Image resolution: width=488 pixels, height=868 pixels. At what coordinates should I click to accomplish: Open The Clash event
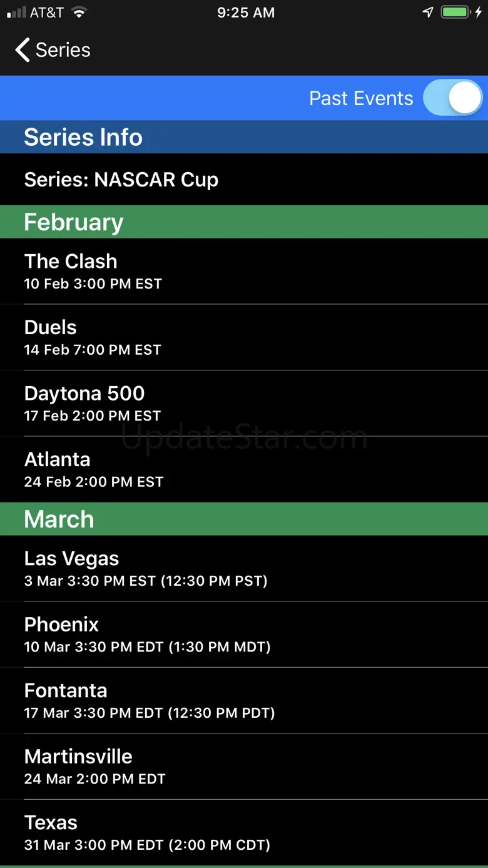(244, 271)
